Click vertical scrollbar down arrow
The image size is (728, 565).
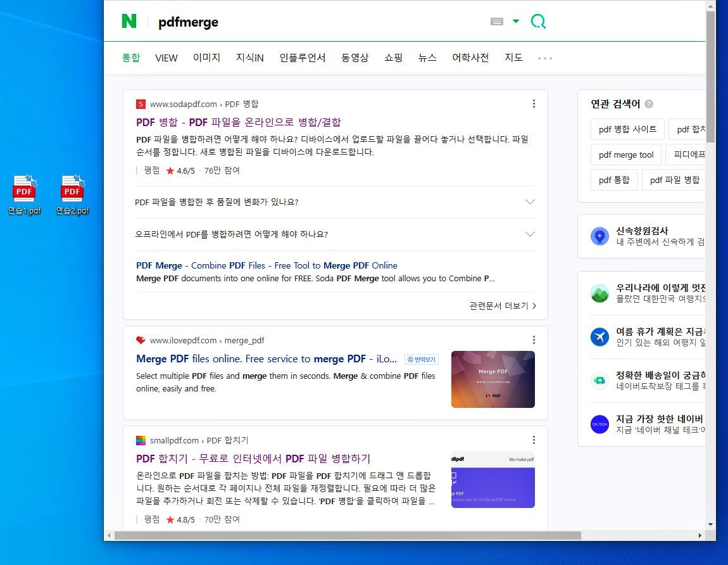710,524
